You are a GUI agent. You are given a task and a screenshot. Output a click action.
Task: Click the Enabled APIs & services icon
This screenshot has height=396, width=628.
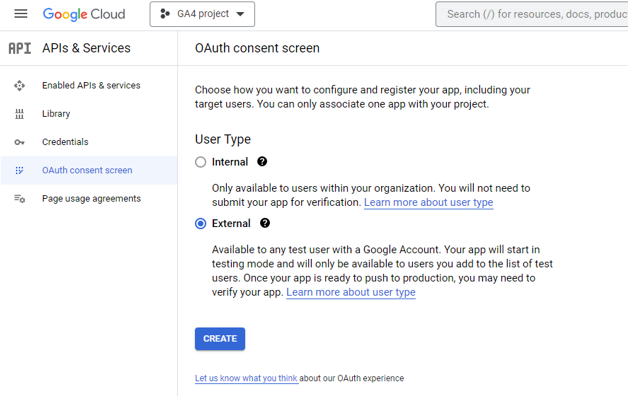pos(19,86)
